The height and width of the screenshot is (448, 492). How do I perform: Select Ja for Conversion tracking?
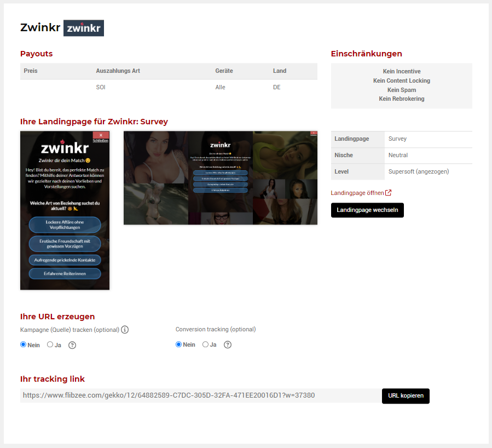(x=205, y=344)
